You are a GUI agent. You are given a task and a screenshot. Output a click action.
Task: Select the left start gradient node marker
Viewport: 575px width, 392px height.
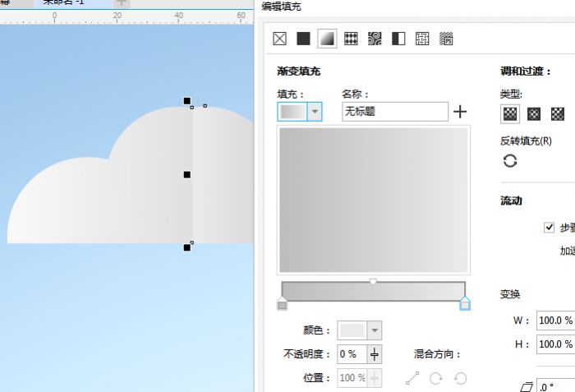283,304
